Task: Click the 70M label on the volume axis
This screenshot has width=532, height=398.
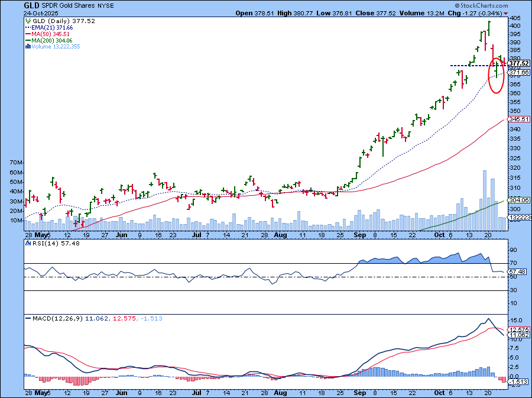Action: (16, 163)
